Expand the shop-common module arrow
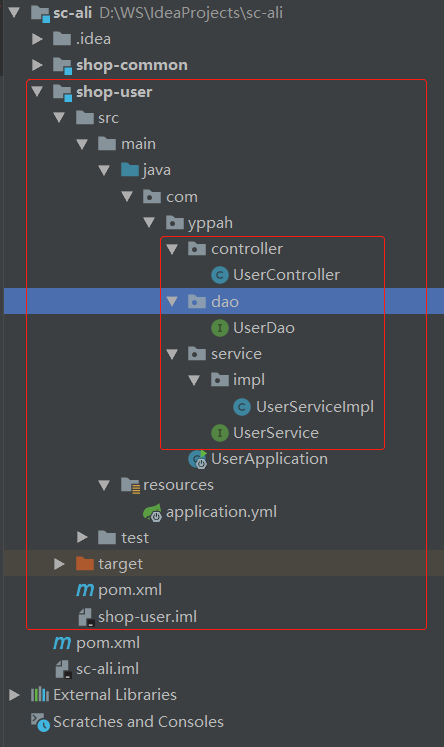 pos(37,65)
